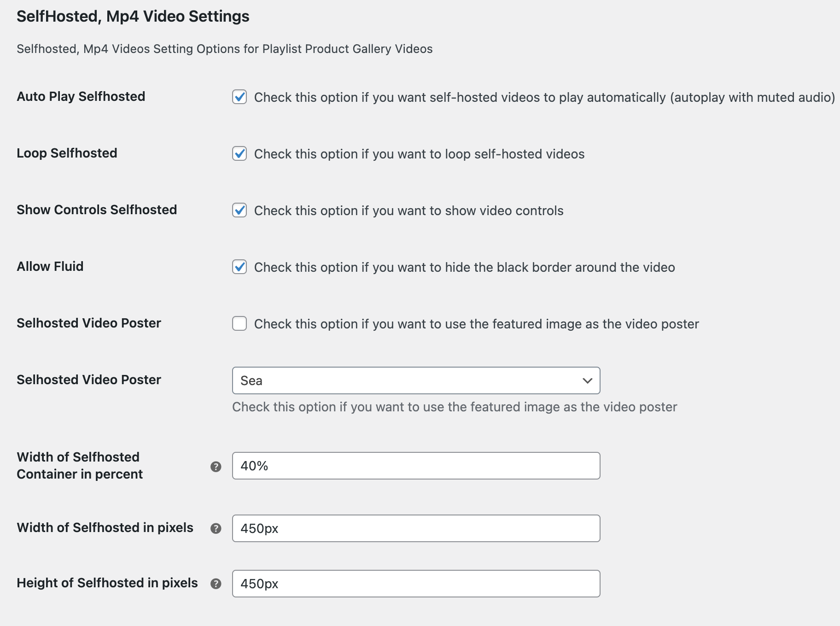Focus the 40% container width field
This screenshot has width=840, height=626.
[x=416, y=466]
